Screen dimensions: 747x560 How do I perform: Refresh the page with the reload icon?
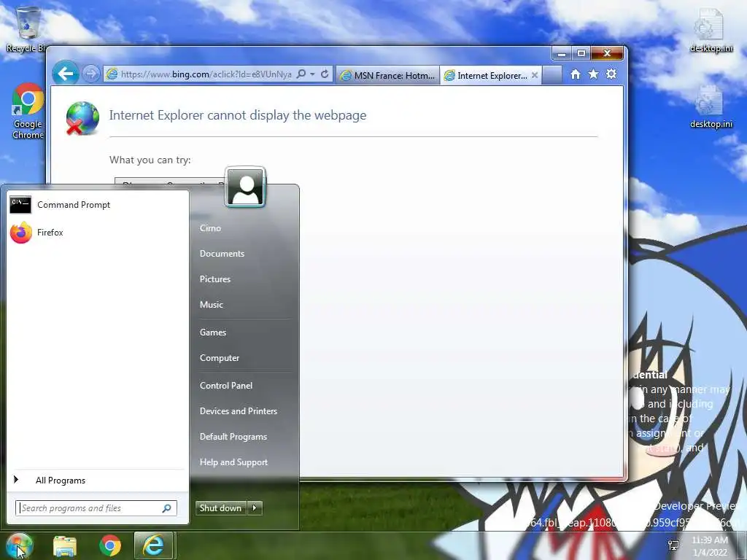[x=325, y=74]
